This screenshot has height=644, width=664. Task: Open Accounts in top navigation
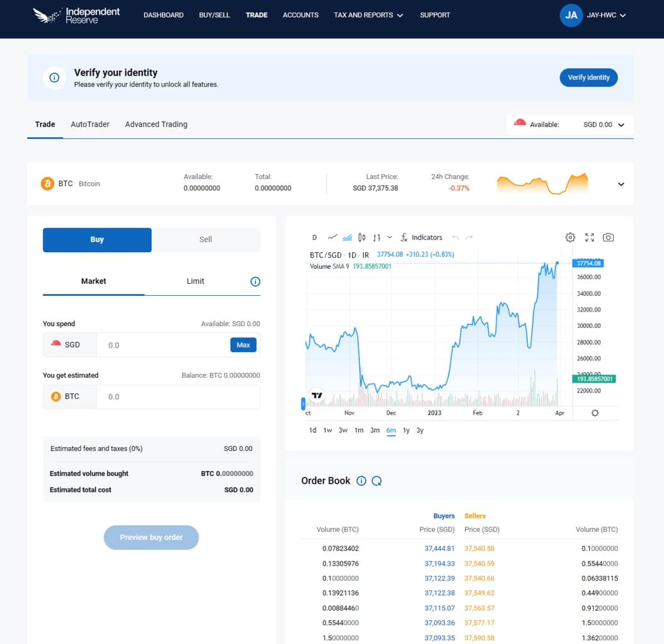[x=301, y=15]
